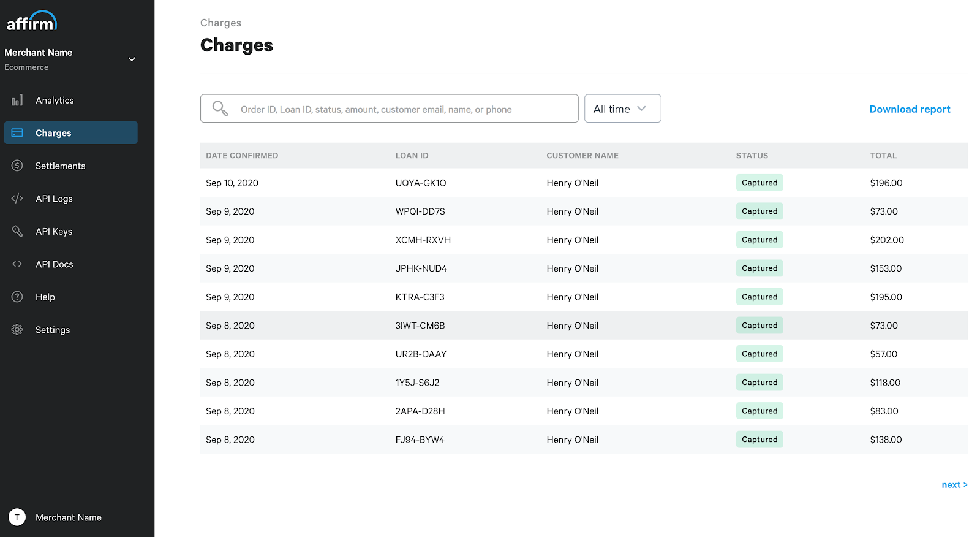Click the $138.00 total
The height and width of the screenshot is (537, 980).
point(886,440)
